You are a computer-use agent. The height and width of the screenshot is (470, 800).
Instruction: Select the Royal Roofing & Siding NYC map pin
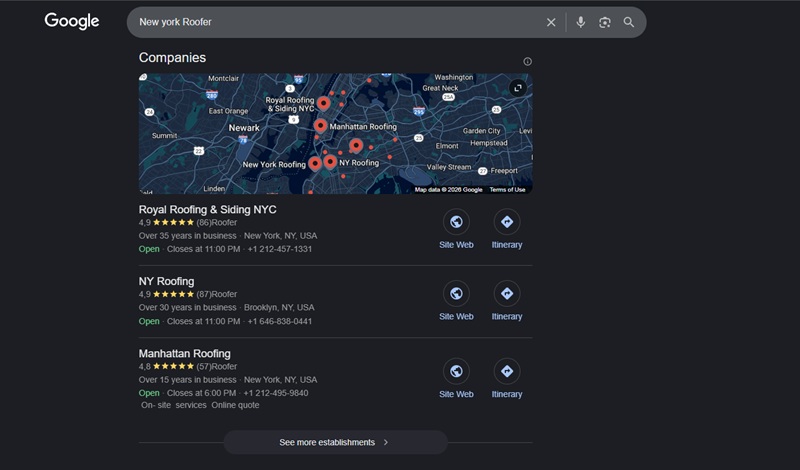(323, 104)
